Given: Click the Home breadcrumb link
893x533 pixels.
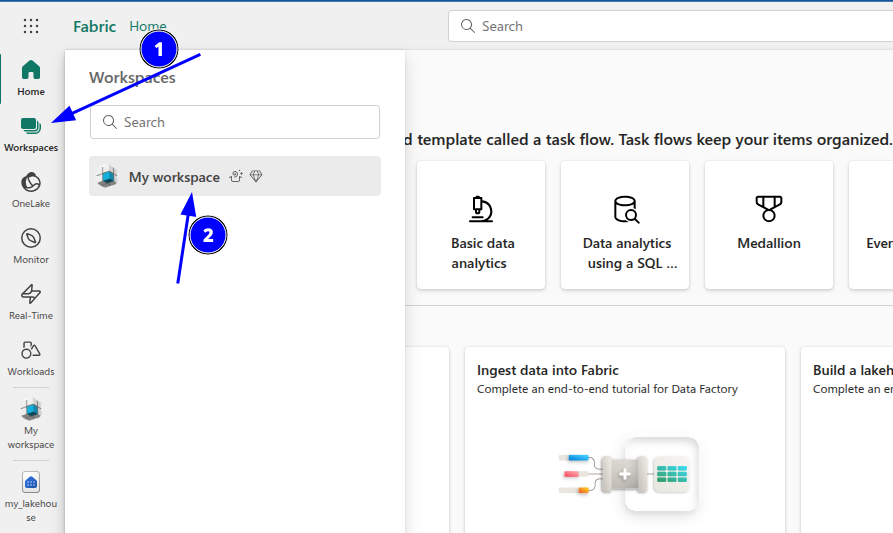Looking at the screenshot, I should 148,26.
